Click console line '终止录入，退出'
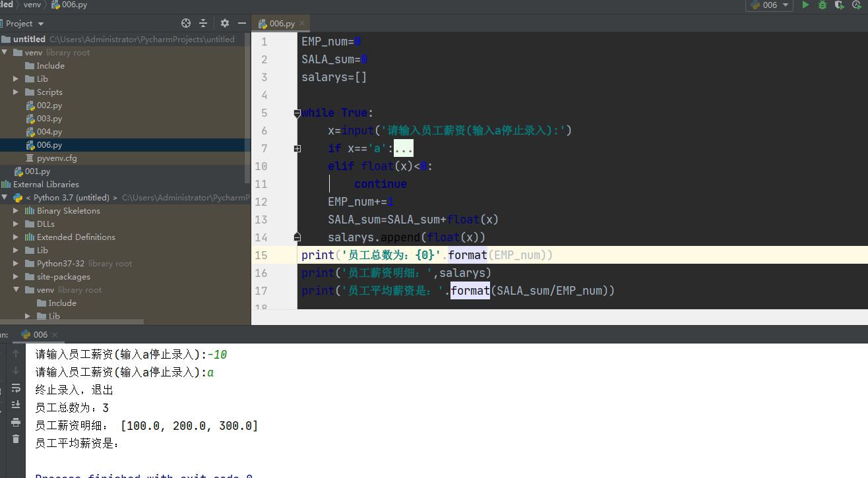868x478 pixels. pos(75,390)
